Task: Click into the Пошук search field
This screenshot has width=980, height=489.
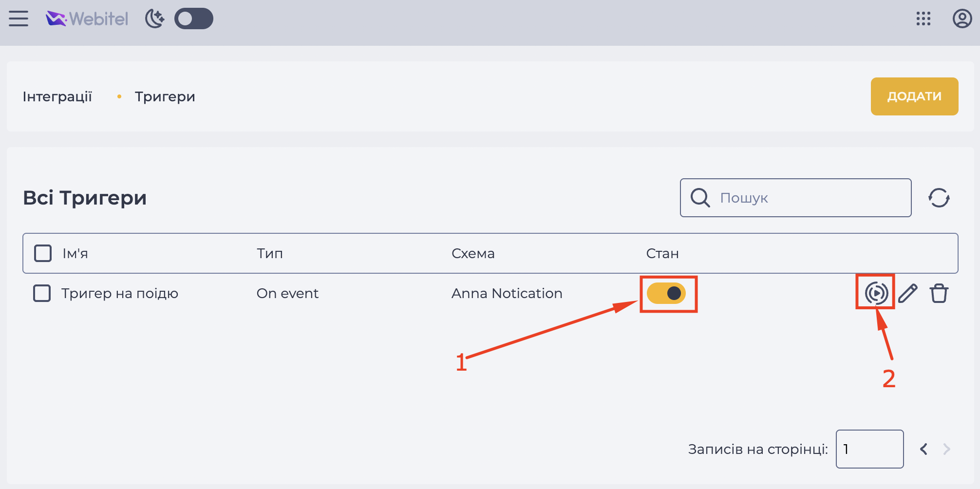Action: tap(796, 198)
